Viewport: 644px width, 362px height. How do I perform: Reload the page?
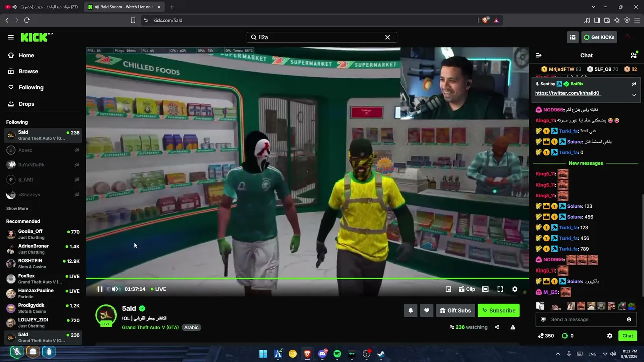coord(27,20)
